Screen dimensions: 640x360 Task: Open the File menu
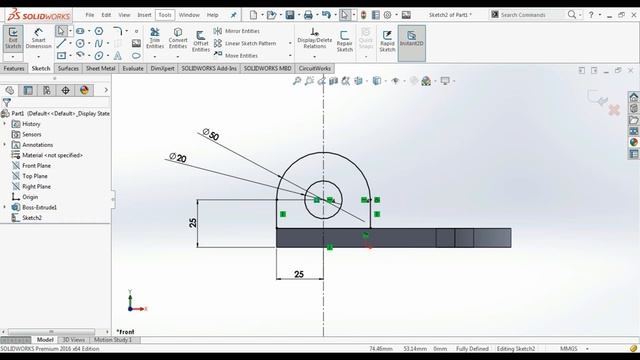click(x=90, y=15)
